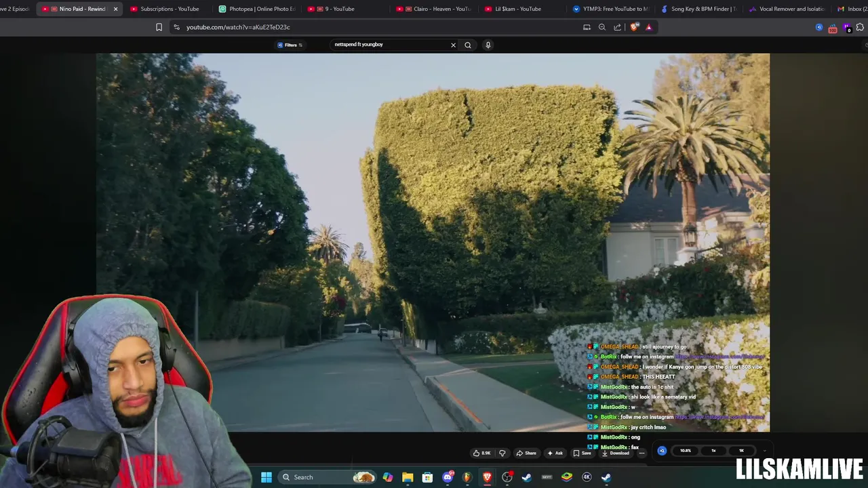This screenshot has width=868, height=488.
Task: Click the 10.8% pill control
Action: [686, 451]
